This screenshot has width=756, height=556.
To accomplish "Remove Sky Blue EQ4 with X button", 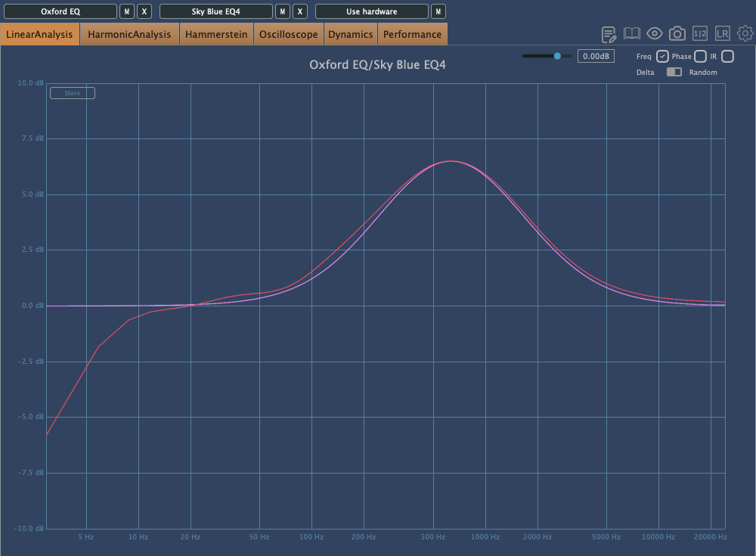I will pos(300,11).
